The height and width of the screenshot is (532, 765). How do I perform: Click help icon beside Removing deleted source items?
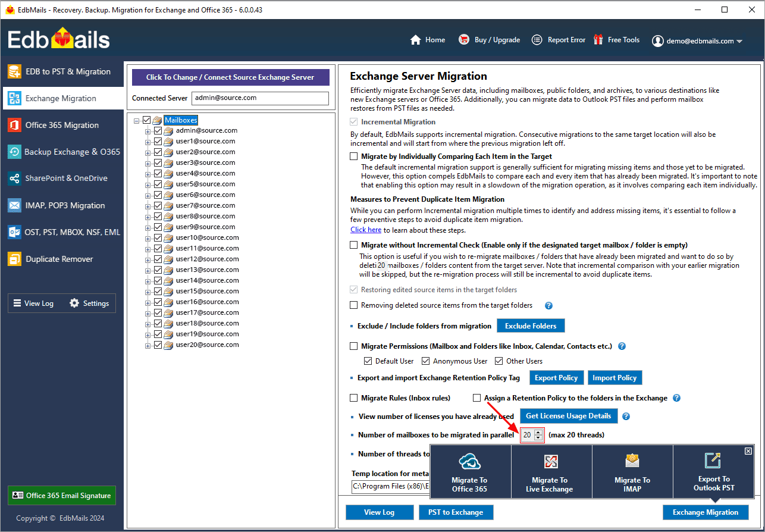pyautogui.click(x=548, y=305)
